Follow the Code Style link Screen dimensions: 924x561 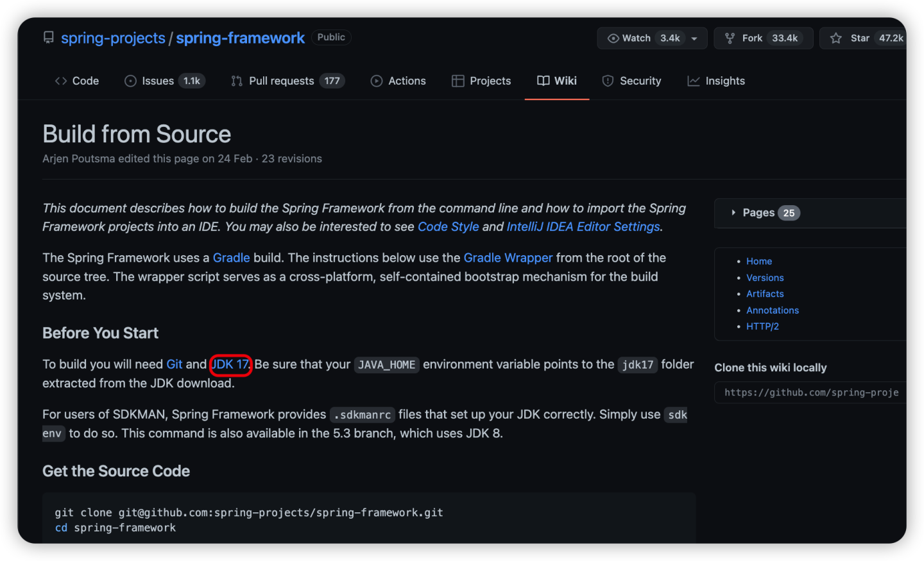pos(448,226)
